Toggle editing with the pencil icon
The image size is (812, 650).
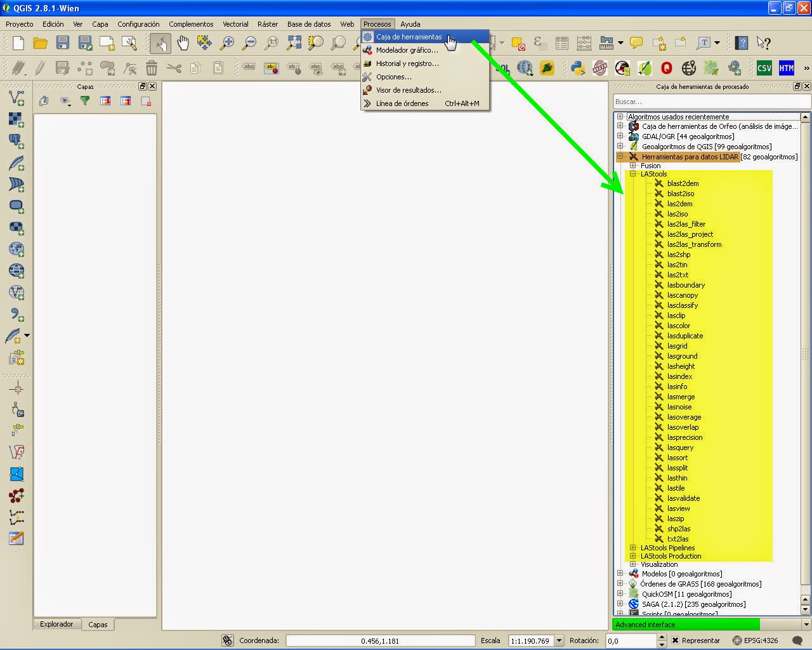coord(38,68)
